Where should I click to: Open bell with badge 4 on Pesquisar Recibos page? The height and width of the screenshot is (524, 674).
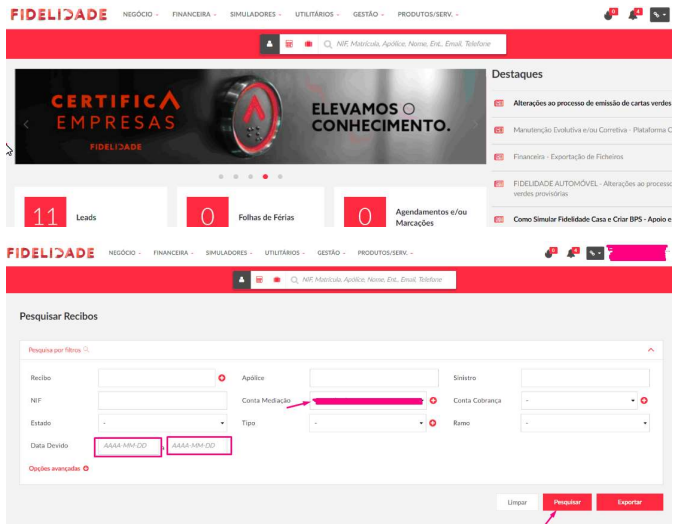click(572, 253)
